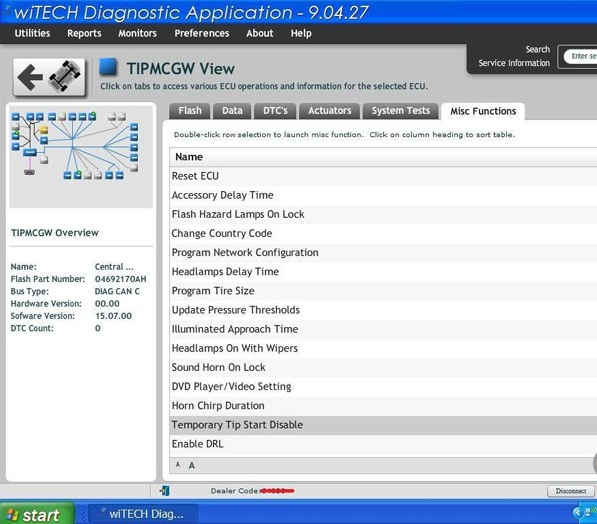Select Headlamps On With Wipers row

click(x=383, y=348)
